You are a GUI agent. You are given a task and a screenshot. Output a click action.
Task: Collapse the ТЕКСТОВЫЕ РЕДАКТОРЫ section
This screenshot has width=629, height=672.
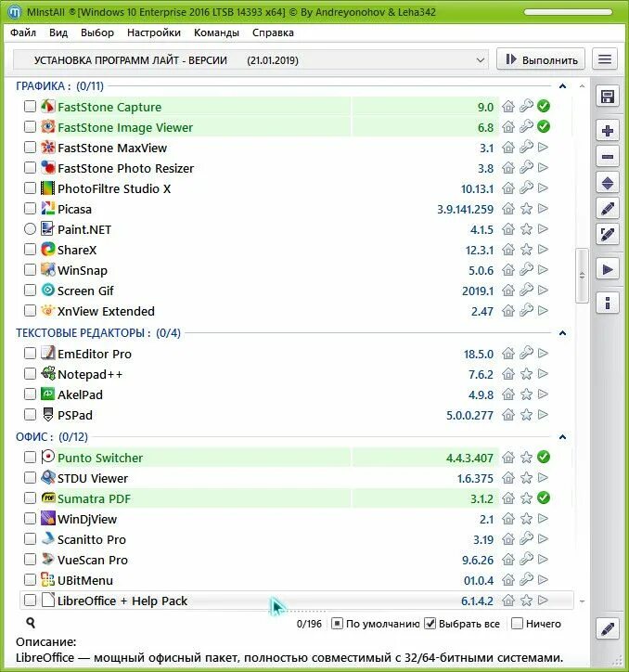(x=562, y=333)
